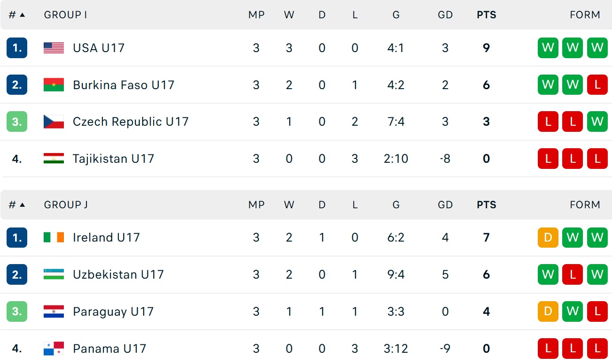Click the Czech Republic flag icon
612x364 pixels.
pyautogui.click(x=54, y=122)
